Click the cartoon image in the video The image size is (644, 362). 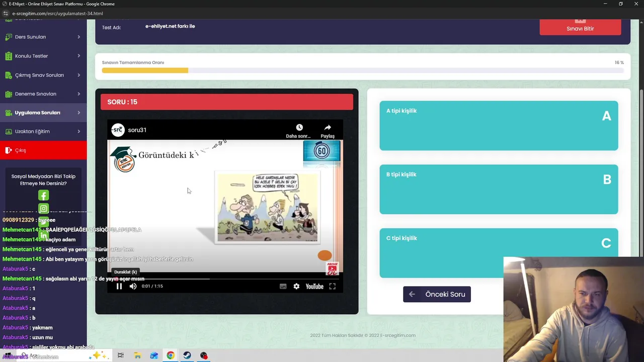pos(267,207)
